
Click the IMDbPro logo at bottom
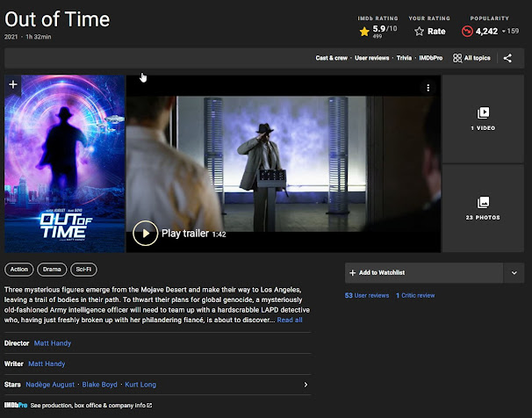point(16,405)
